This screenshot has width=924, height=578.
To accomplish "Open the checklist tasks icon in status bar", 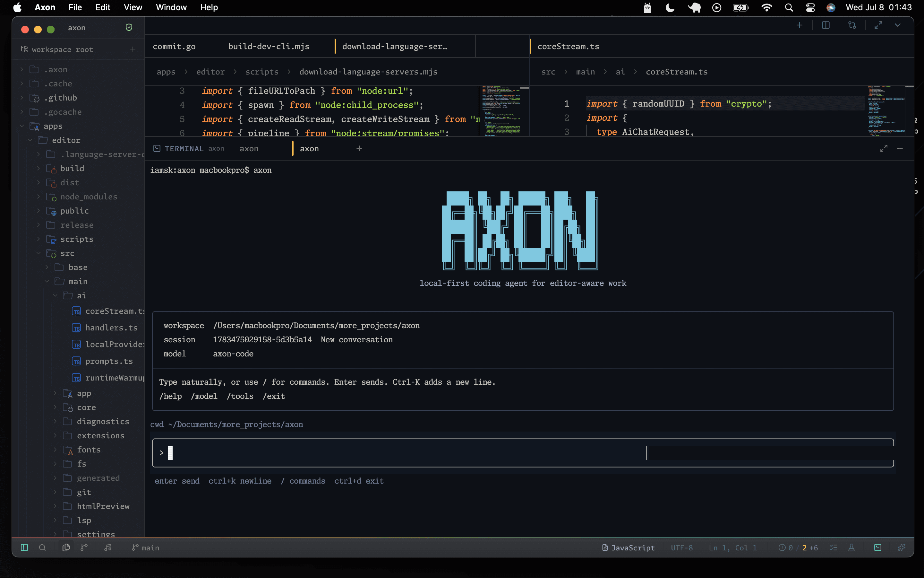I will point(834,547).
